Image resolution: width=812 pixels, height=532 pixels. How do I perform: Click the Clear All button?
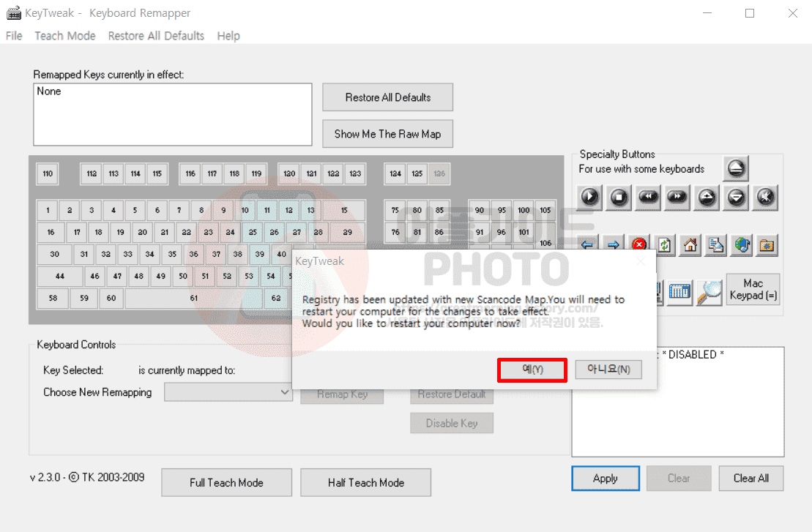(751, 478)
